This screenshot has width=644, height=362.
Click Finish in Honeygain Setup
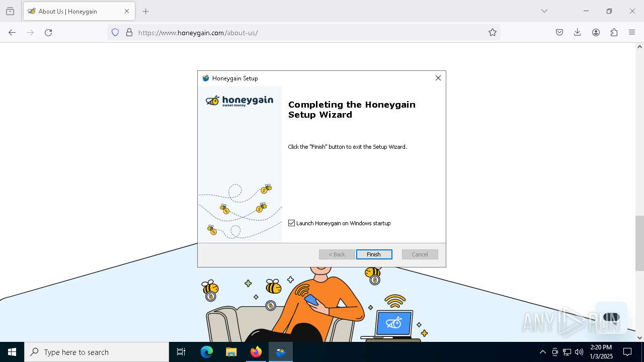(x=374, y=254)
